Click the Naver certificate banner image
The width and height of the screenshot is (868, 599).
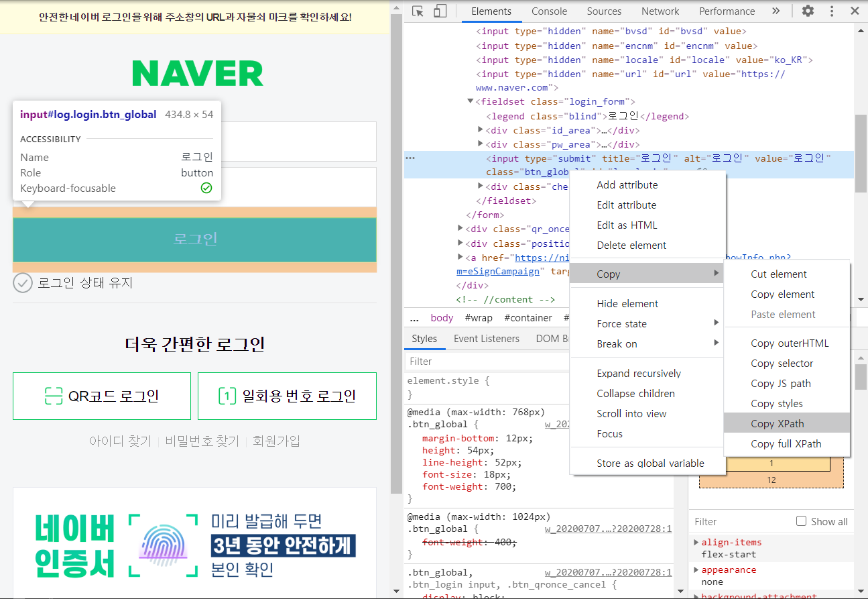click(194, 543)
